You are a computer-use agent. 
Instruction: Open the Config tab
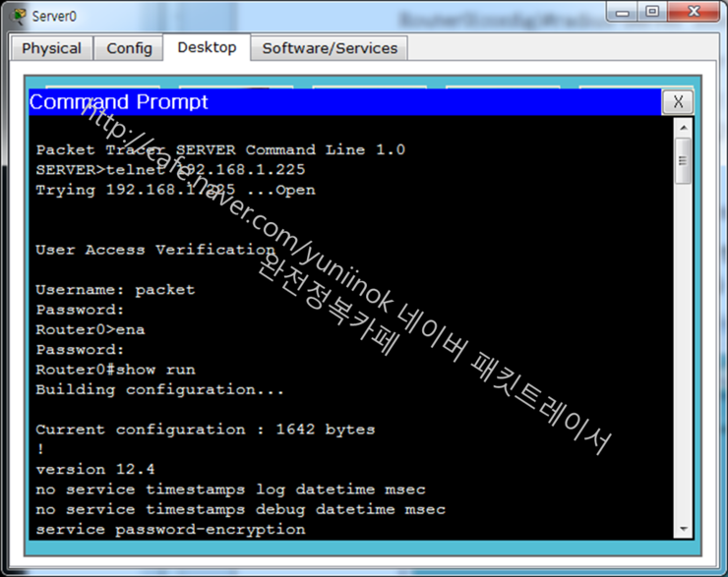129,48
